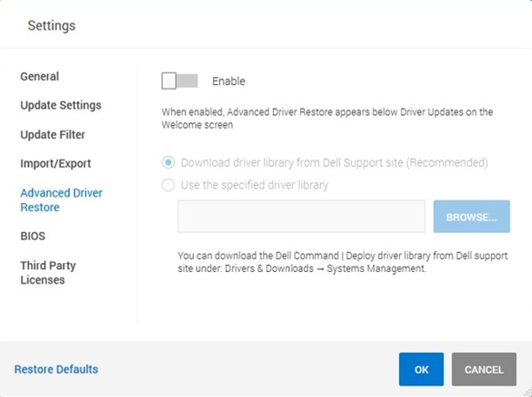Select Download driver library from Dell Support radio

tap(168, 163)
